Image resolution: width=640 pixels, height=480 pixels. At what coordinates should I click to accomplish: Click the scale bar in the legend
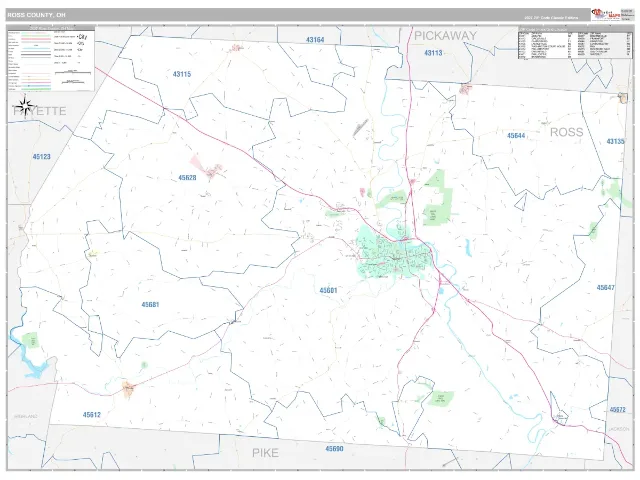coord(73,72)
